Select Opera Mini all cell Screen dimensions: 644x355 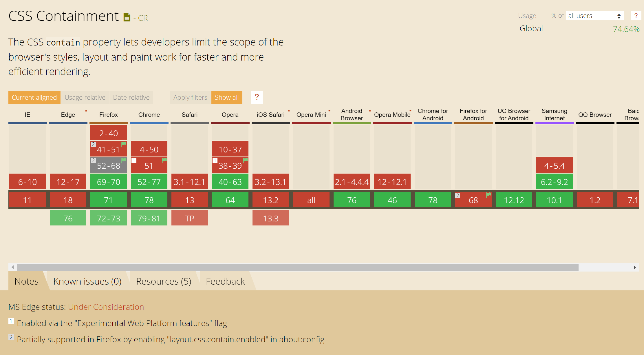point(311,200)
